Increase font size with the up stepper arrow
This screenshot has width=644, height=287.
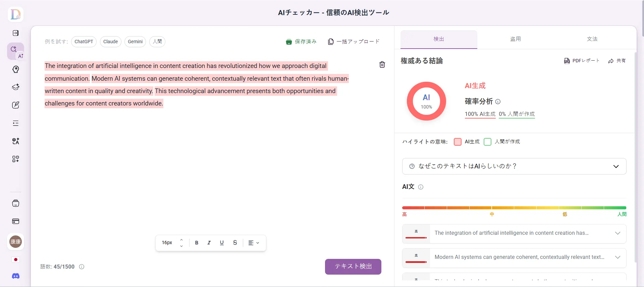coord(181,240)
